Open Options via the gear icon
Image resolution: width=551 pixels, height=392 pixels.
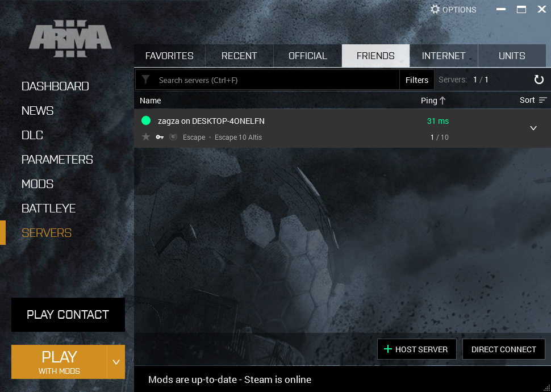point(435,10)
